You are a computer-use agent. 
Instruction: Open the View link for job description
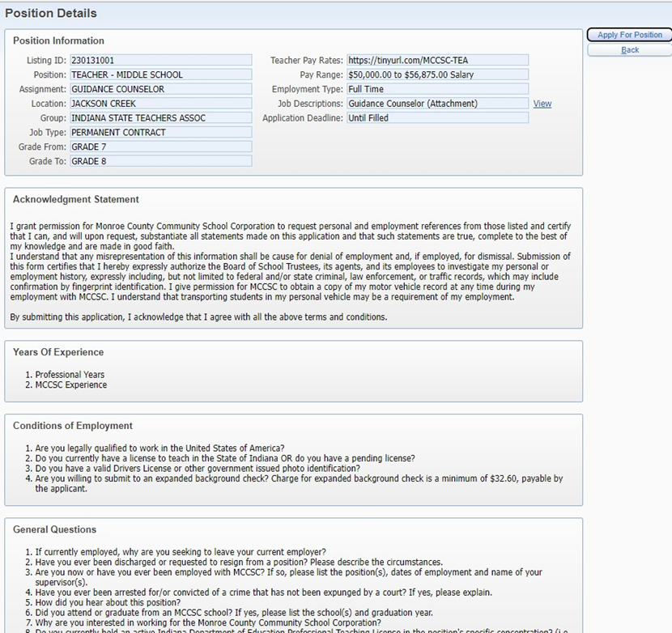[542, 104]
